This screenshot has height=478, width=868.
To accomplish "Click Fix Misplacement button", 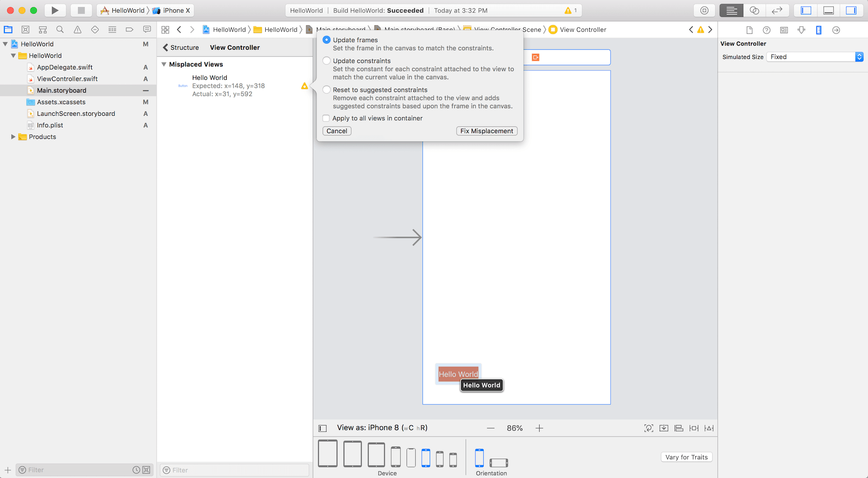I will 487,131.
